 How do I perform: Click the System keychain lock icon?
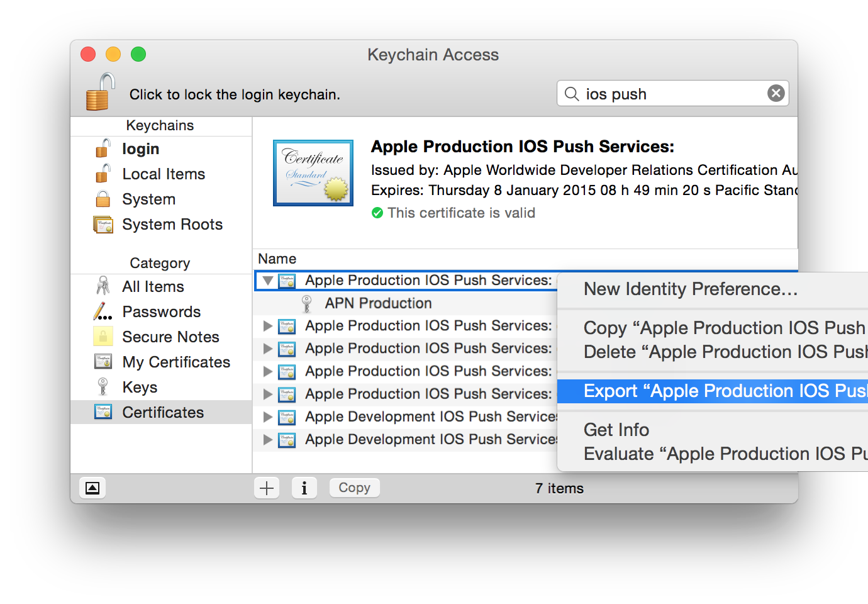(x=103, y=199)
